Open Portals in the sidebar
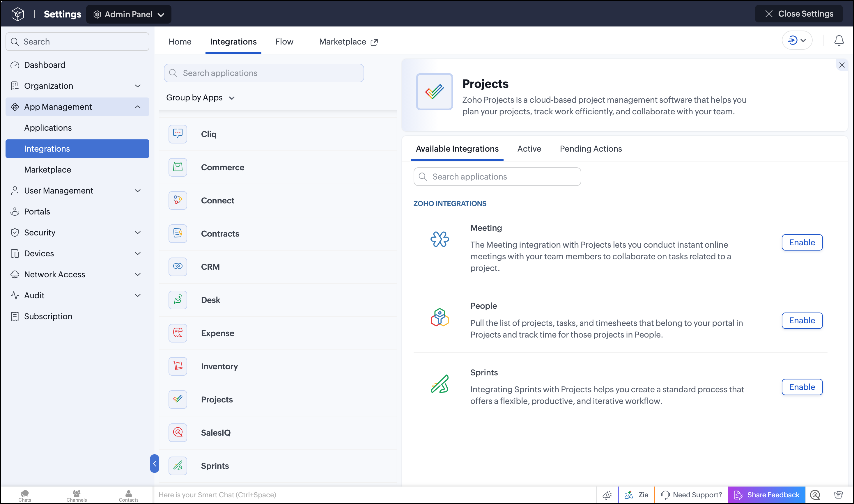Image resolution: width=854 pixels, height=504 pixels. (x=77, y=211)
